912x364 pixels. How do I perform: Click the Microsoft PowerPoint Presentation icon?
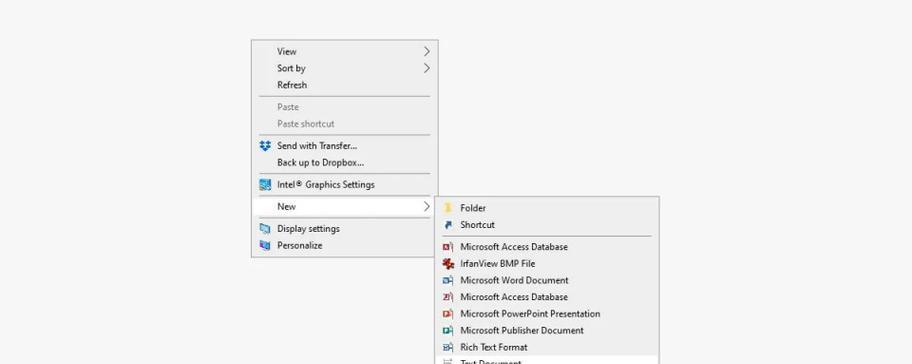point(448,314)
